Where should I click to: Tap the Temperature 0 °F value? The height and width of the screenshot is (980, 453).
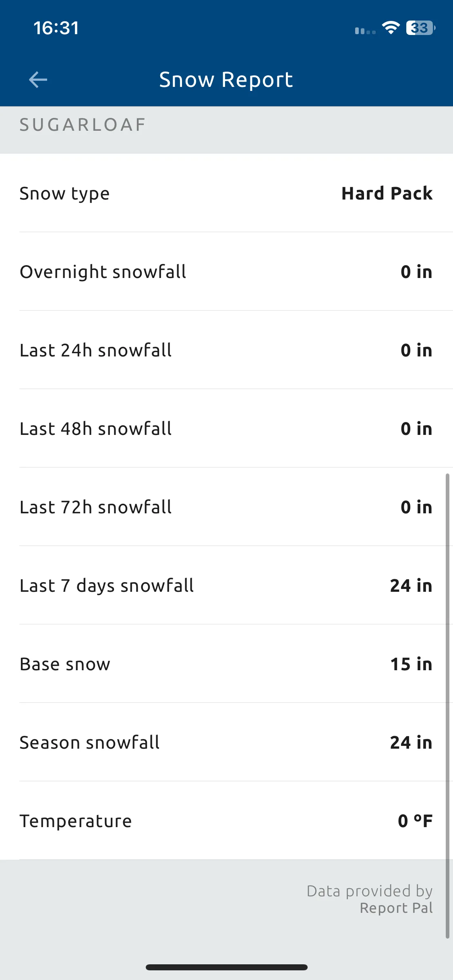coord(415,821)
